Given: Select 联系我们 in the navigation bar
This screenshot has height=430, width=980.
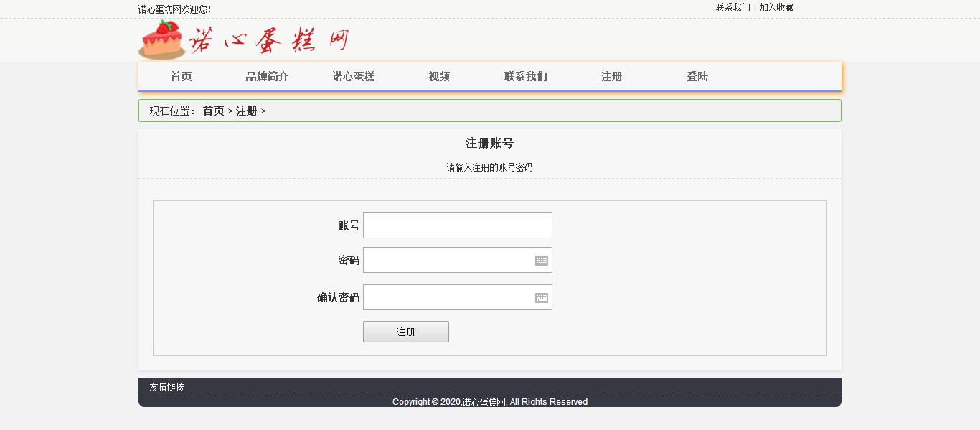Looking at the screenshot, I should (x=526, y=77).
